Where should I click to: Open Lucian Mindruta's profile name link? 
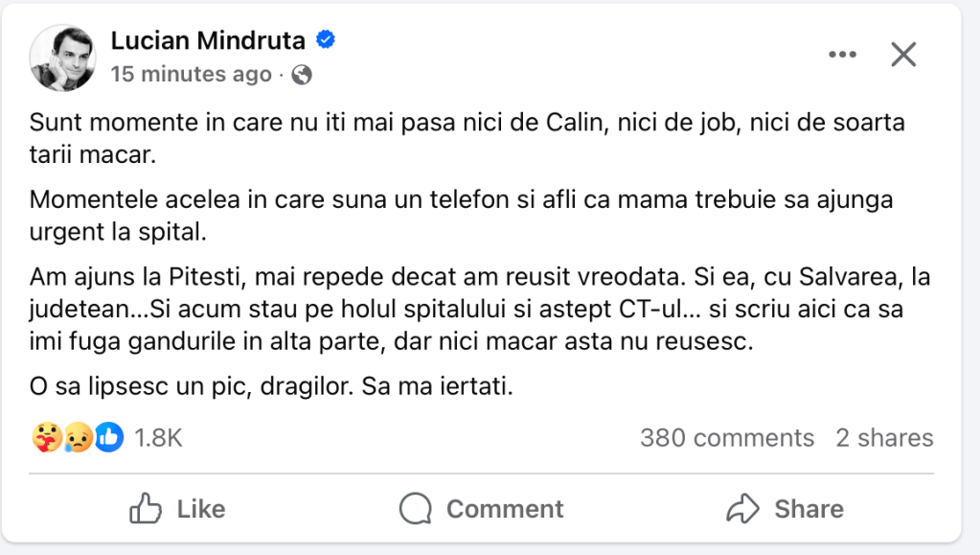click(208, 40)
